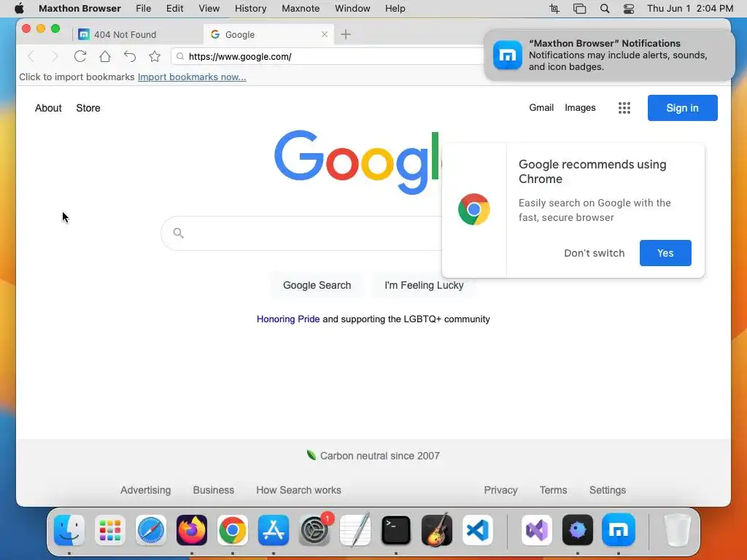Click the Store link

[88, 108]
